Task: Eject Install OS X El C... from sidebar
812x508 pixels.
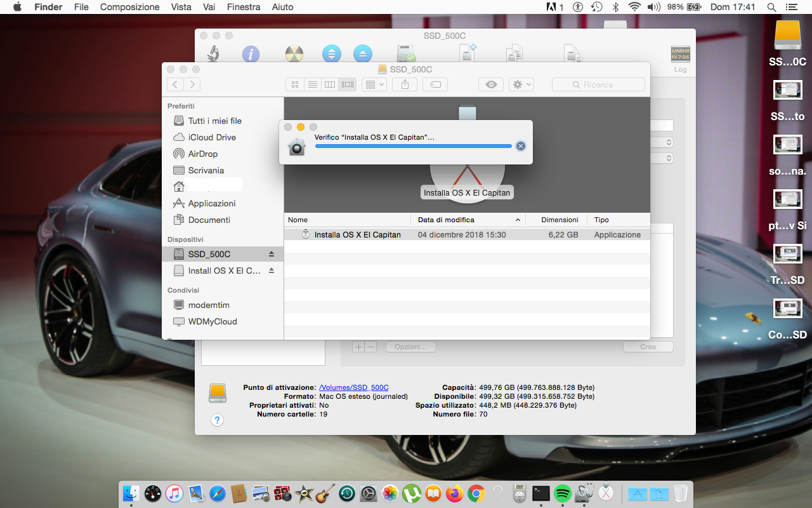Action: pyautogui.click(x=272, y=271)
